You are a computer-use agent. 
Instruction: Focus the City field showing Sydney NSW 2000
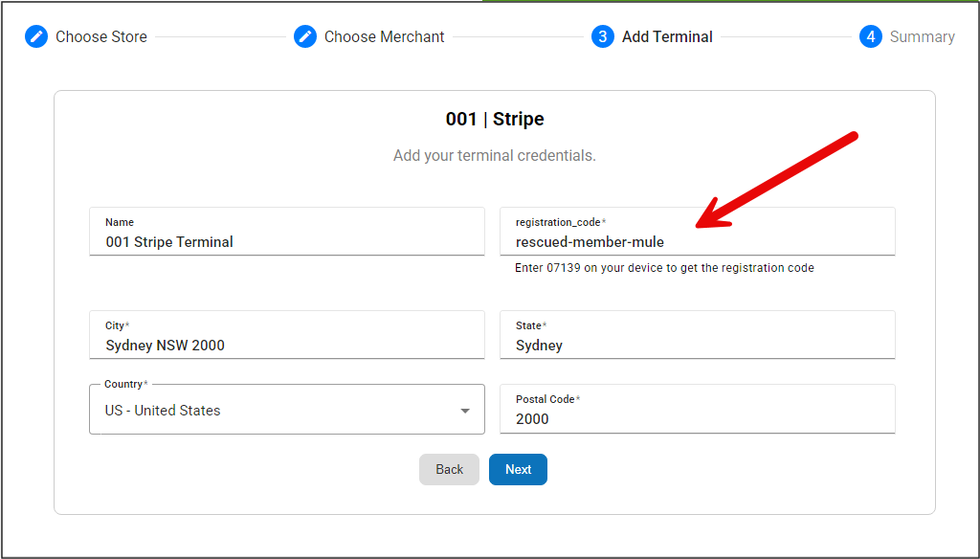tap(287, 346)
